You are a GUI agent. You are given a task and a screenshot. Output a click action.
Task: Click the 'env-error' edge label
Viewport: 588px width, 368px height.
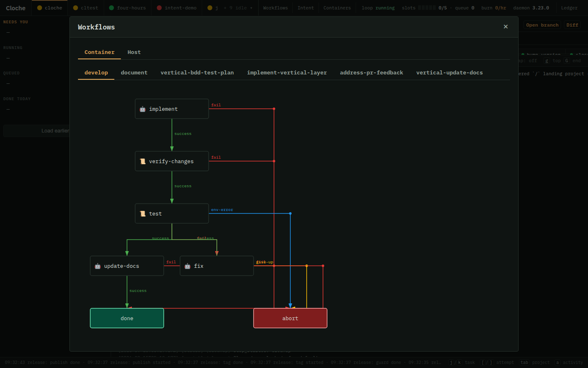pyautogui.click(x=222, y=210)
